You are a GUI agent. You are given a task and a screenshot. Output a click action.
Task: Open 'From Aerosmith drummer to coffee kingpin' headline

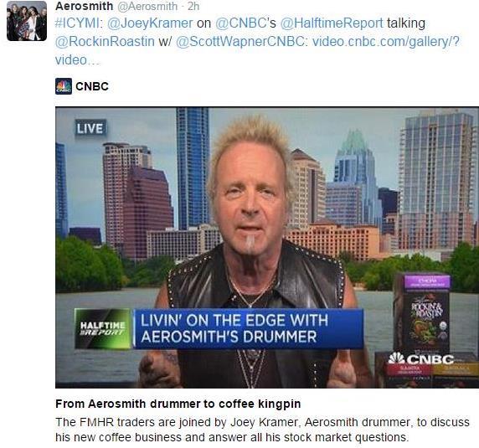(x=178, y=404)
